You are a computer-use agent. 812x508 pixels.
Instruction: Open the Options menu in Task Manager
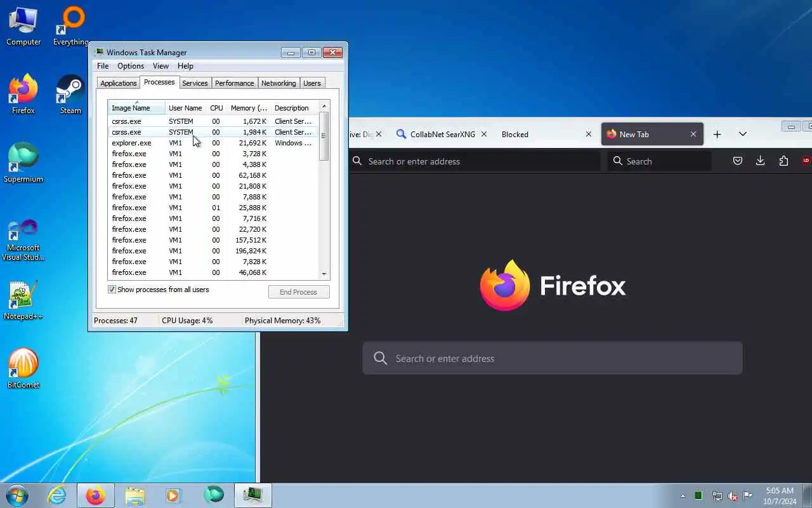131,66
